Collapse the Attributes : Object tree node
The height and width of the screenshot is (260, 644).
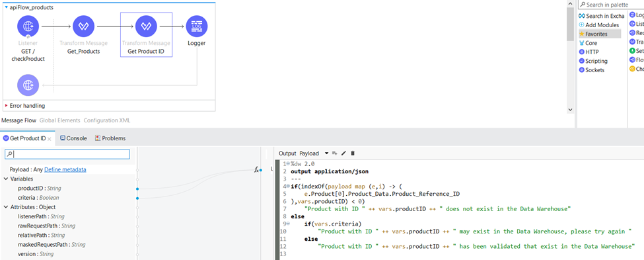pos(6,207)
